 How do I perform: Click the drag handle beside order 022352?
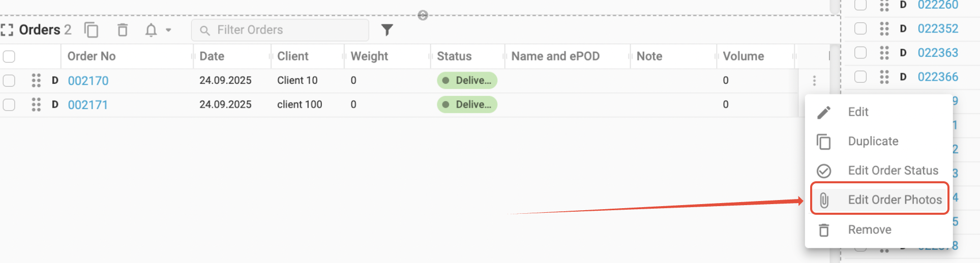point(884,28)
